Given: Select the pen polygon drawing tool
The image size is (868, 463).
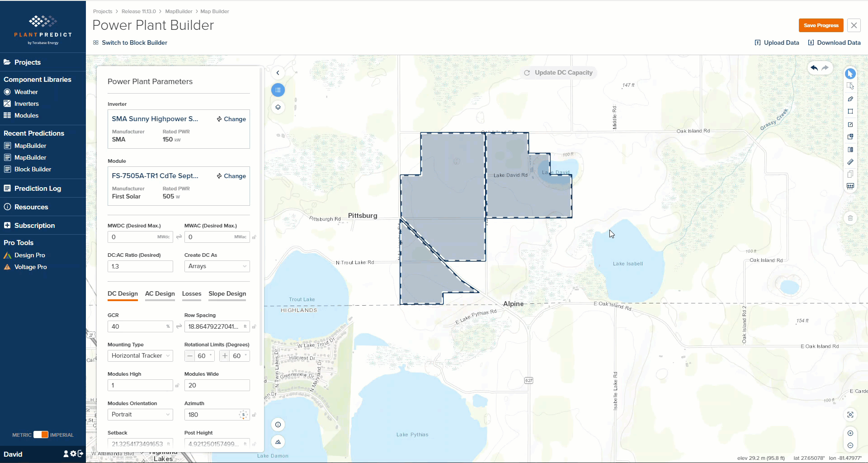Looking at the screenshot, I should 850,99.
